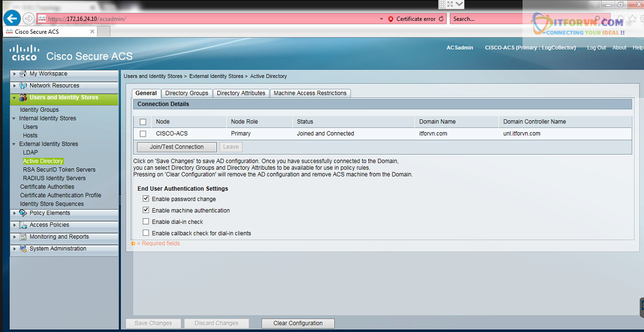
Task: Click the Access Policies sidebar icon
Action: (x=23, y=225)
